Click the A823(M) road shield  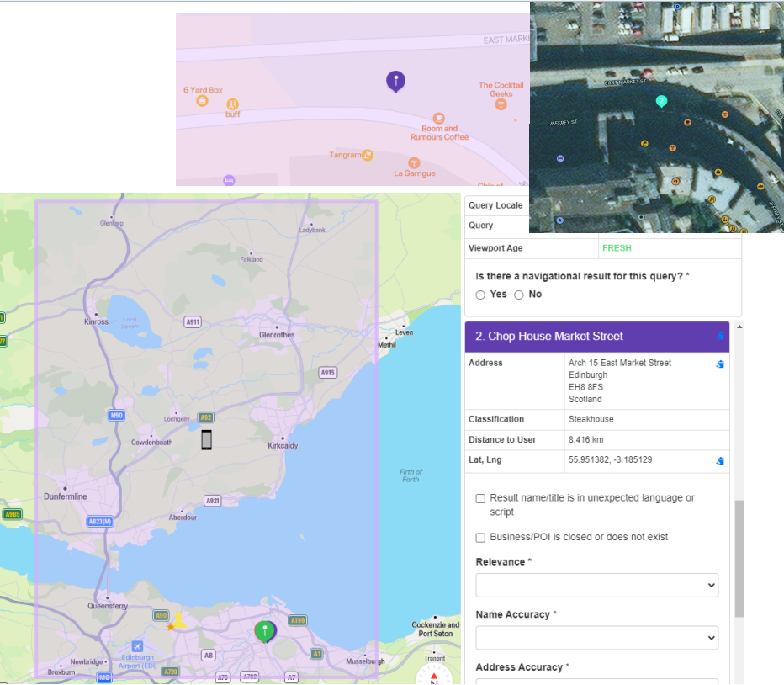pyautogui.click(x=99, y=522)
